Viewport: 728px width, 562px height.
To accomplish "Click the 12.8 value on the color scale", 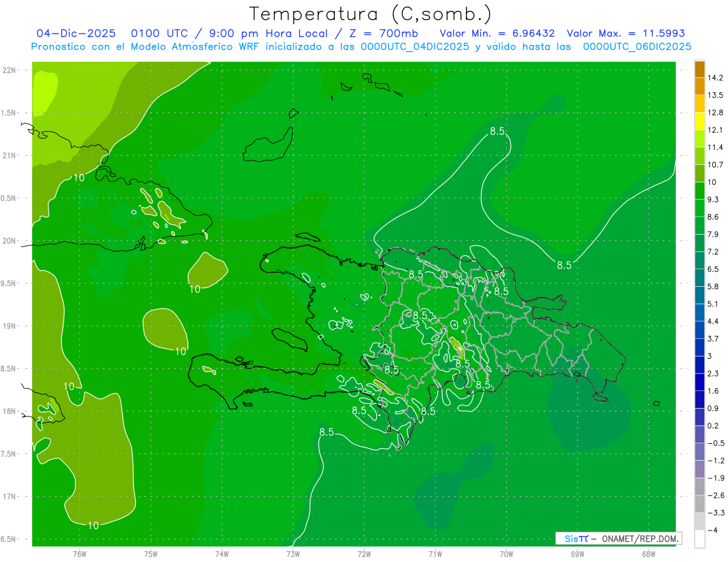I will [x=716, y=112].
